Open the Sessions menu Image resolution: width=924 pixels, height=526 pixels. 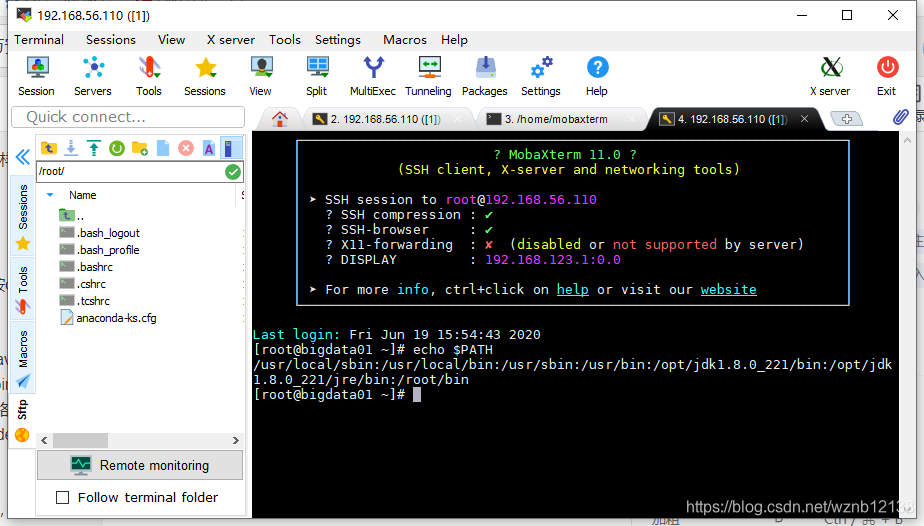(111, 40)
